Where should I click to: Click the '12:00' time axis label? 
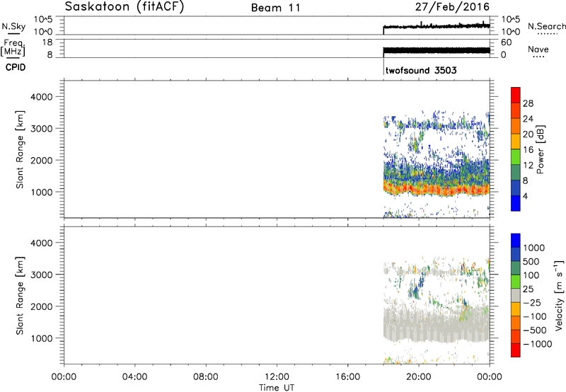point(277,377)
